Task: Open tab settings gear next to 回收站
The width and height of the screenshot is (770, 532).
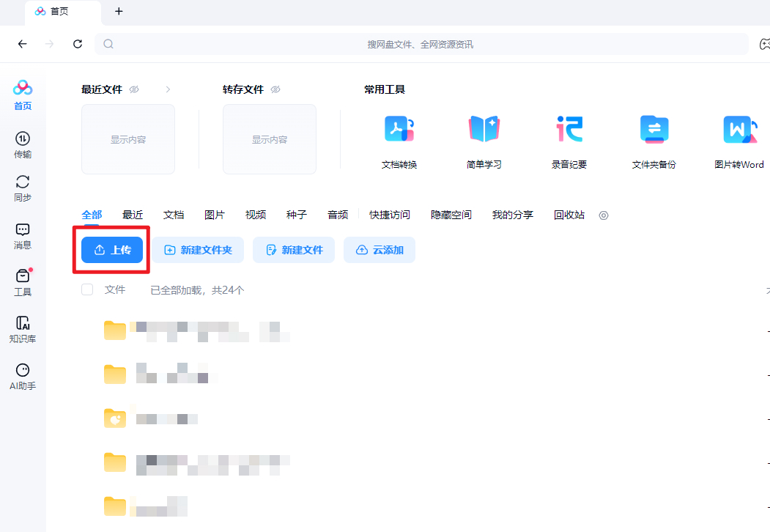Action: 604,215
